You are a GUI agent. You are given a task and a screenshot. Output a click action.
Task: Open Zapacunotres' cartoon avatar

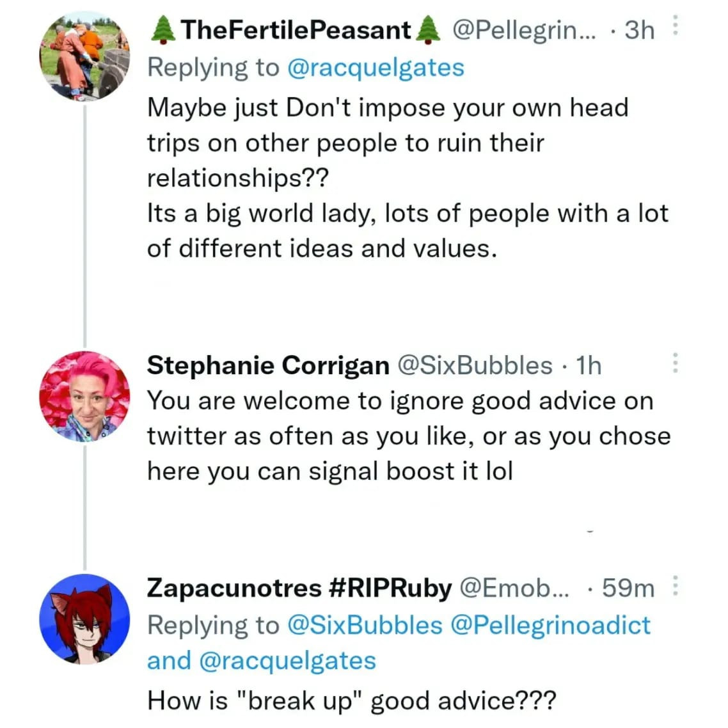tap(84, 619)
